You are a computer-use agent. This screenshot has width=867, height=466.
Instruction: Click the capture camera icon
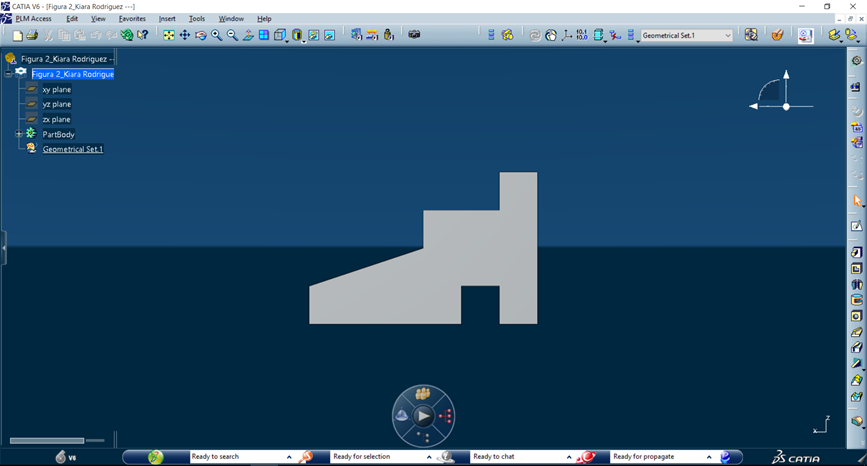pos(414,35)
